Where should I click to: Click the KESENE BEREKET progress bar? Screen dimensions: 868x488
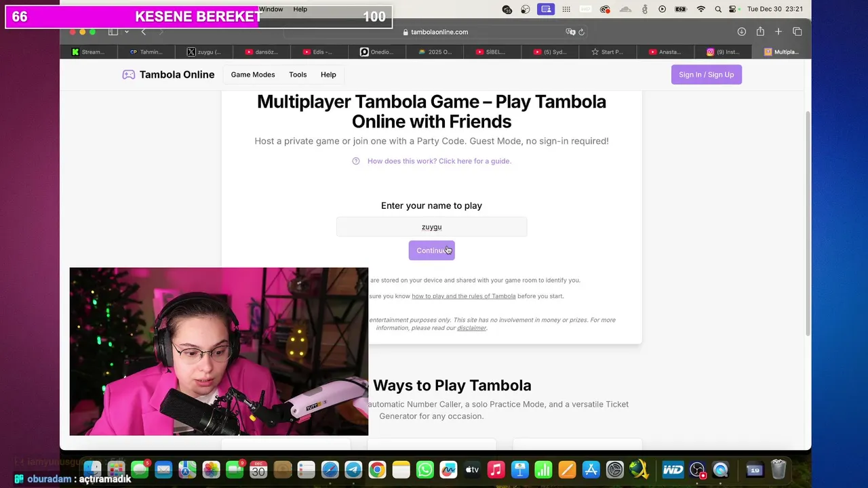[199, 16]
